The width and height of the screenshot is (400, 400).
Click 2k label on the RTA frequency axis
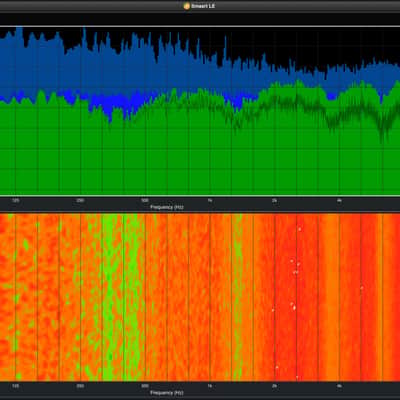[274, 201]
